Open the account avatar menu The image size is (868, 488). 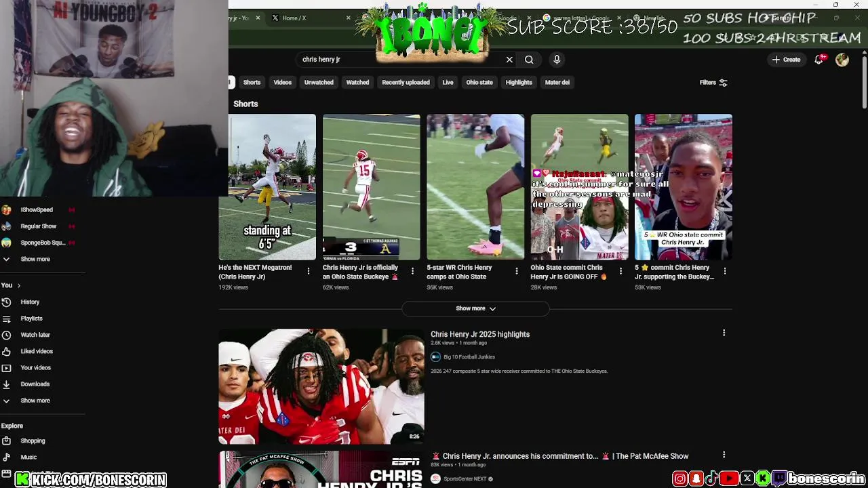point(842,60)
